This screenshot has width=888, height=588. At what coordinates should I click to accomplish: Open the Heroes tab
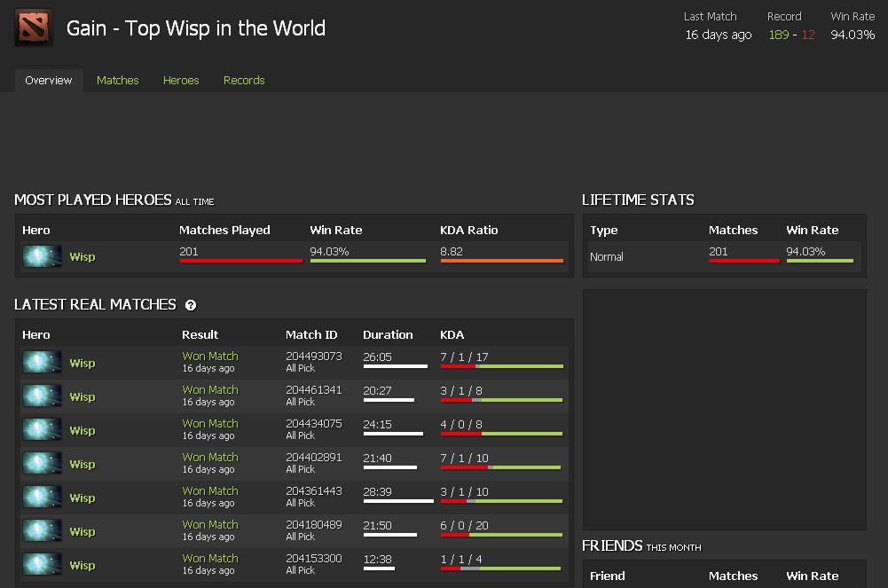[x=181, y=81]
